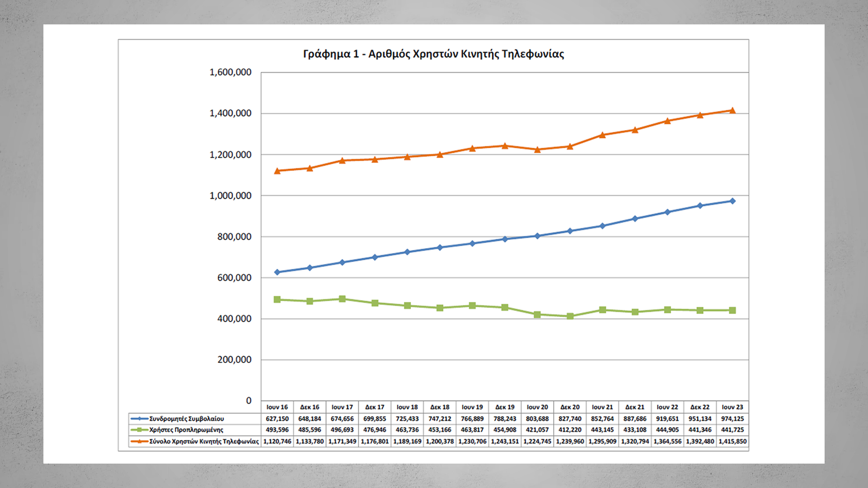Click column header Ιουν 22
Image resolution: width=868 pixels, height=488 pixels.
[668, 407]
